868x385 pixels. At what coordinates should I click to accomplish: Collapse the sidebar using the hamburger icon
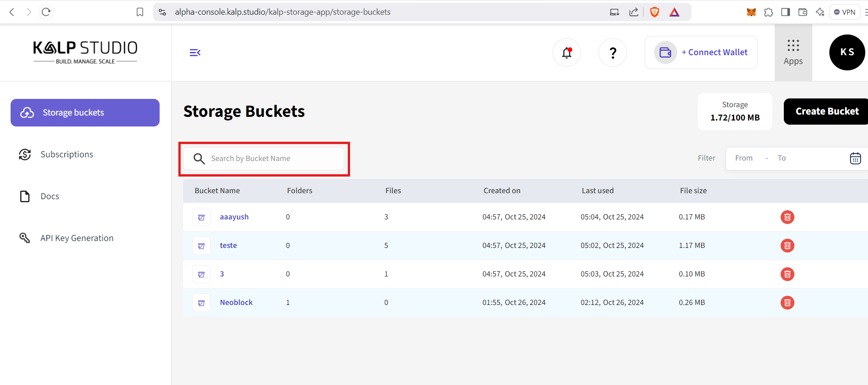click(x=195, y=52)
